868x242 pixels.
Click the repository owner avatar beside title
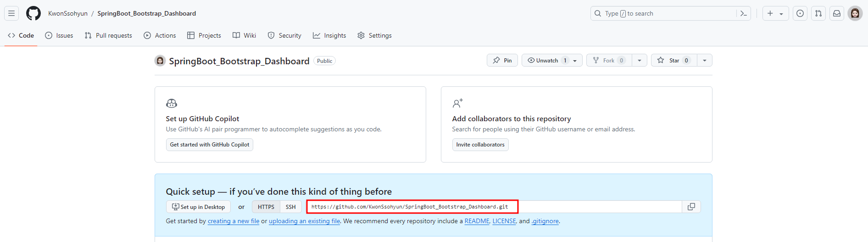pyautogui.click(x=160, y=61)
